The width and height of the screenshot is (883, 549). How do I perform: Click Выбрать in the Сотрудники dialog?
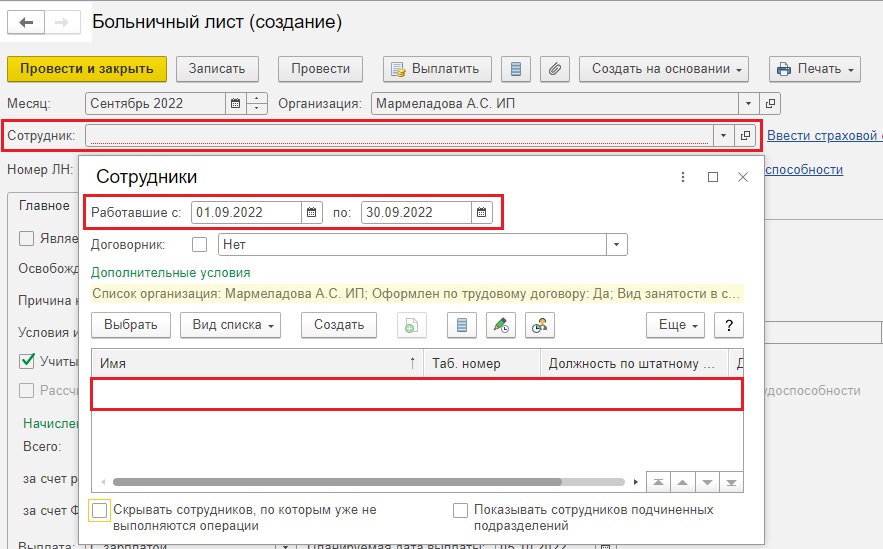point(131,325)
